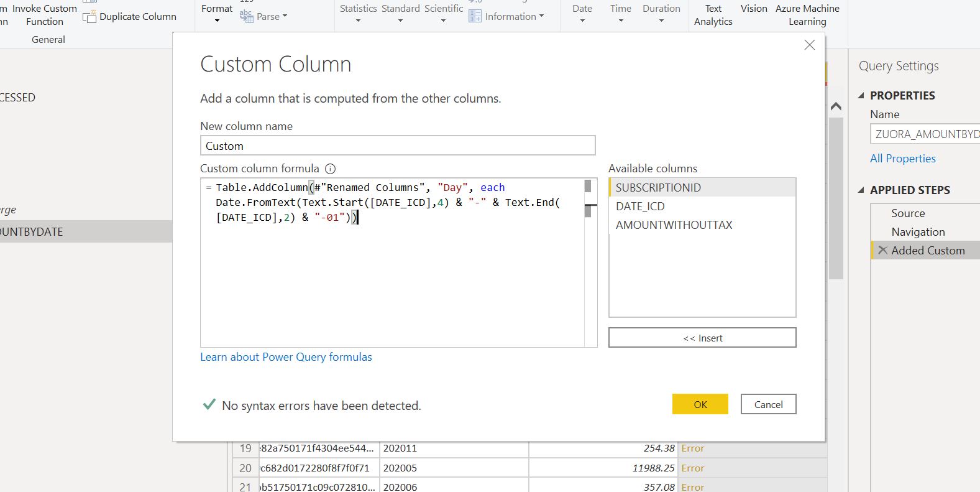Select DATE_ICD in available columns
Viewport: 980px width, 492px height.
tap(702, 207)
